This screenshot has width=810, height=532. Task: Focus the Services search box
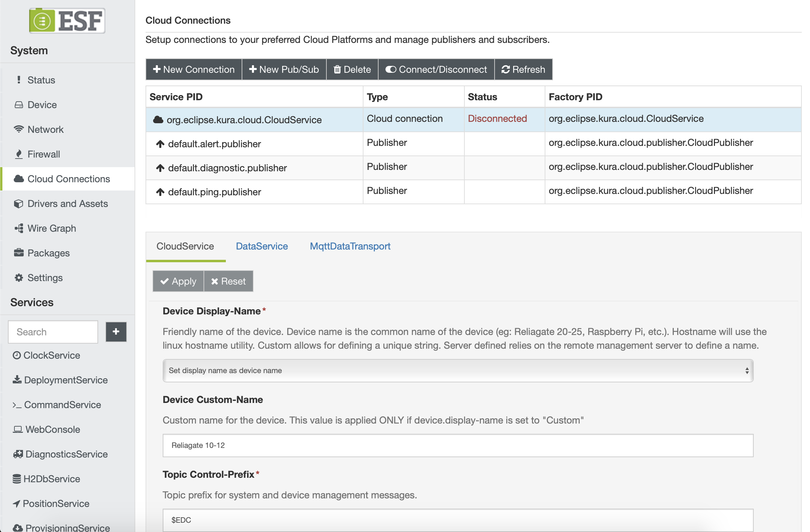pyautogui.click(x=53, y=332)
